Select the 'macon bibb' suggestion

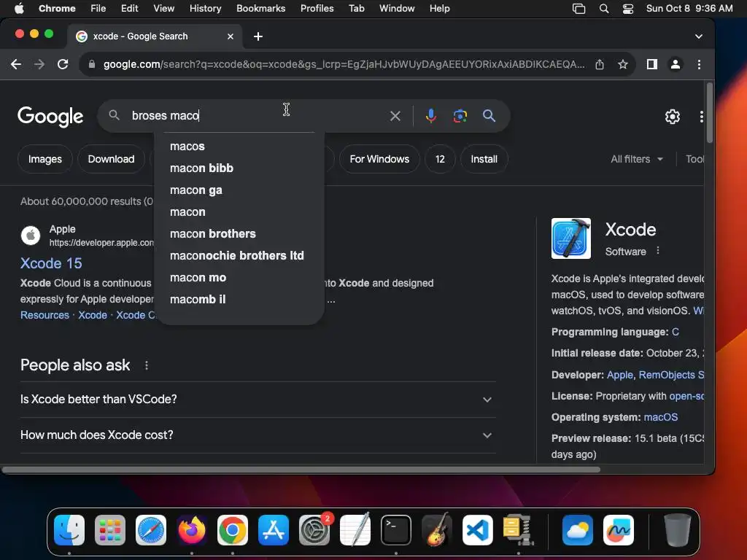coord(239,168)
